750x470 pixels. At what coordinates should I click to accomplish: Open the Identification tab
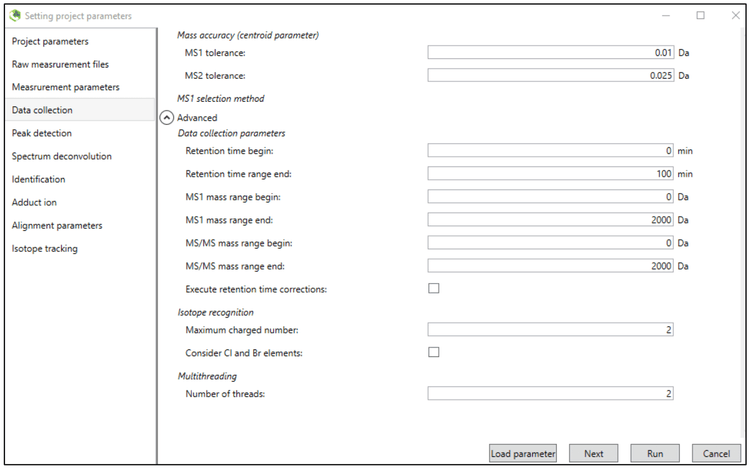[39, 179]
